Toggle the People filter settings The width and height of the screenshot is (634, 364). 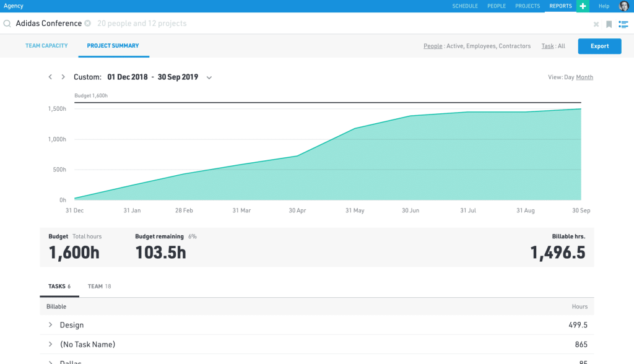[433, 46]
